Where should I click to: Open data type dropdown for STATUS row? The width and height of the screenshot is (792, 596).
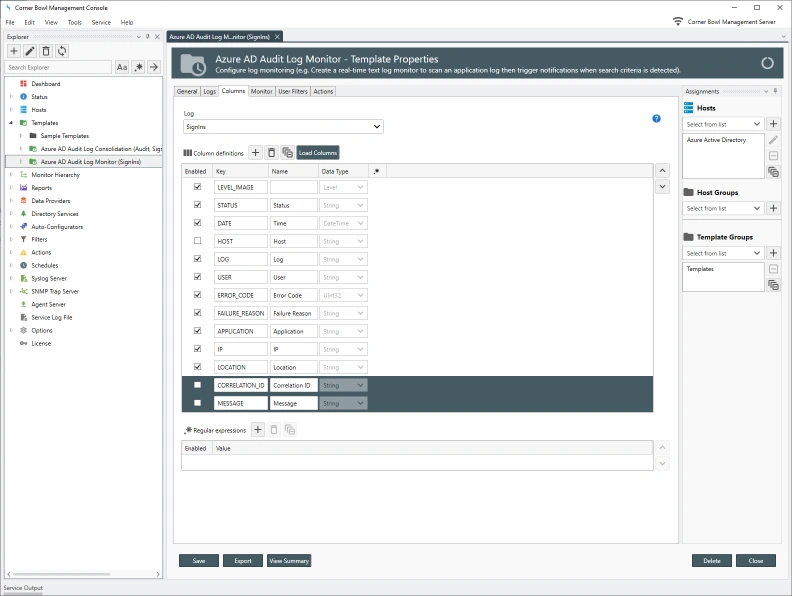coord(343,205)
